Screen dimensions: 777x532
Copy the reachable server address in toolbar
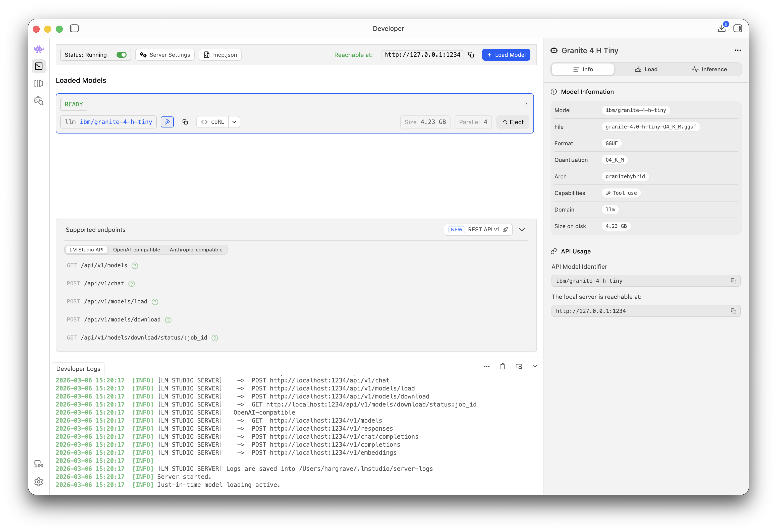(x=471, y=55)
